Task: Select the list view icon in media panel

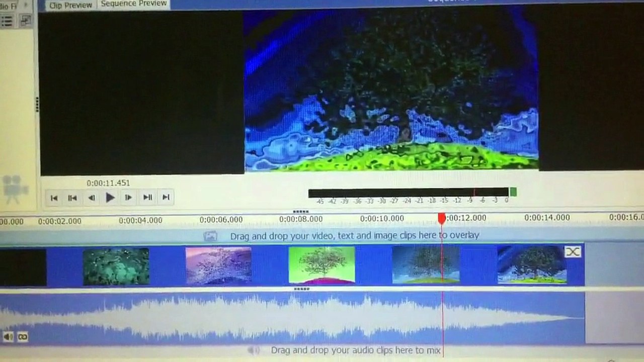Action: click(7, 21)
